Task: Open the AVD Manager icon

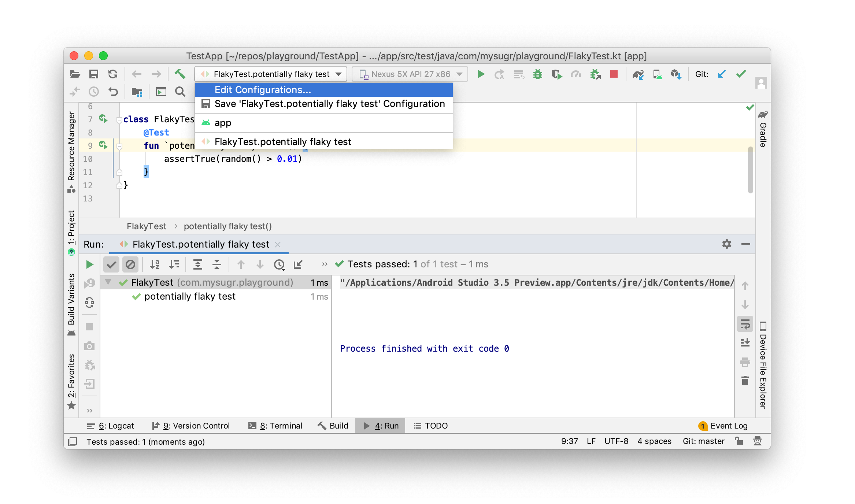Action: [657, 75]
